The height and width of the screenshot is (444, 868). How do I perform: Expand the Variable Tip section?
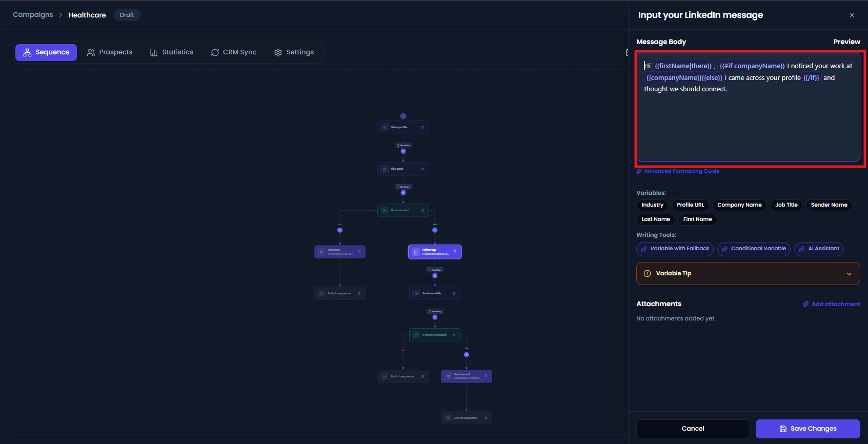[748, 274]
